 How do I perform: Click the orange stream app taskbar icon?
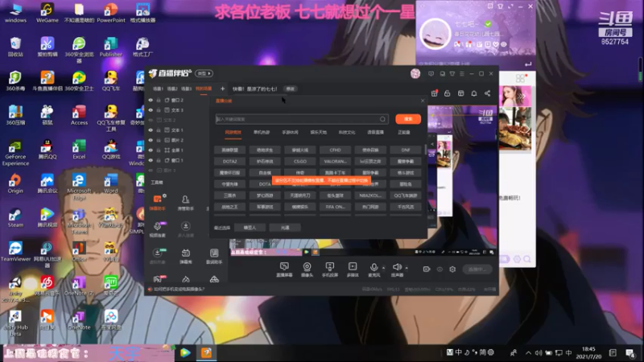coord(206,352)
